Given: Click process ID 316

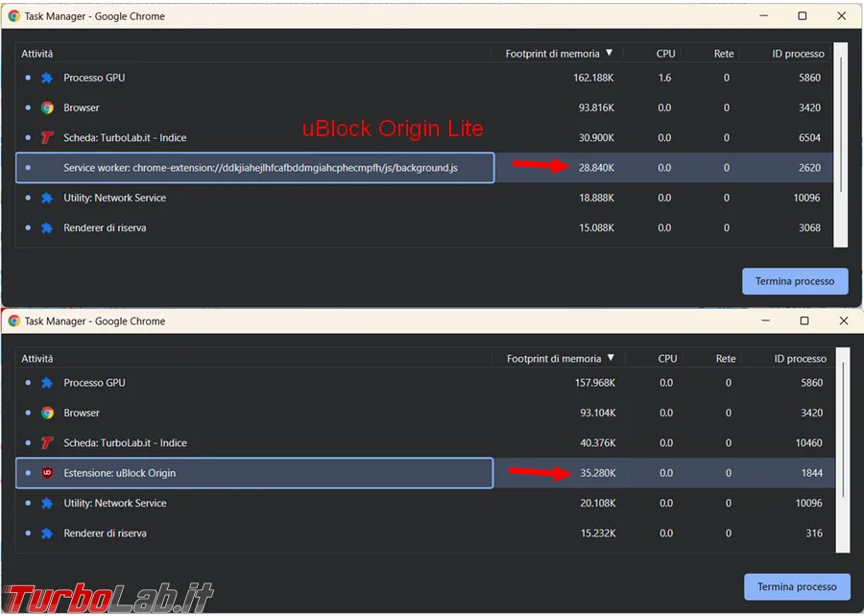Looking at the screenshot, I should point(814,533).
